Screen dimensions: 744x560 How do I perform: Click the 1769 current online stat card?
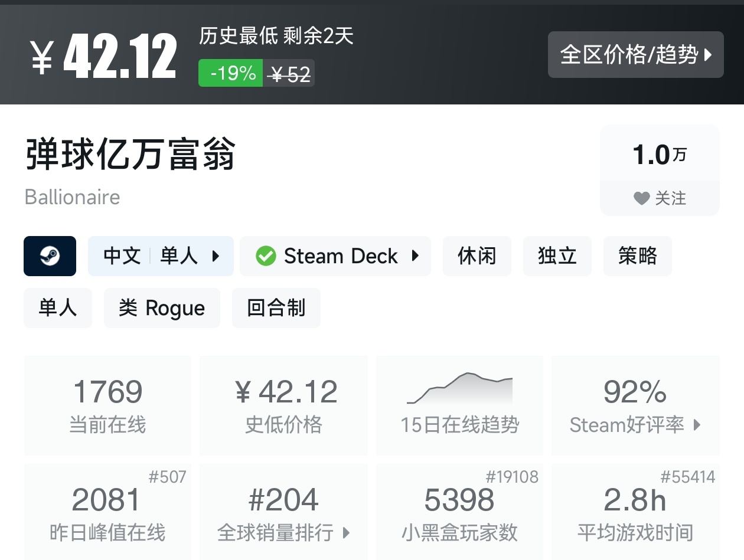[x=107, y=405]
